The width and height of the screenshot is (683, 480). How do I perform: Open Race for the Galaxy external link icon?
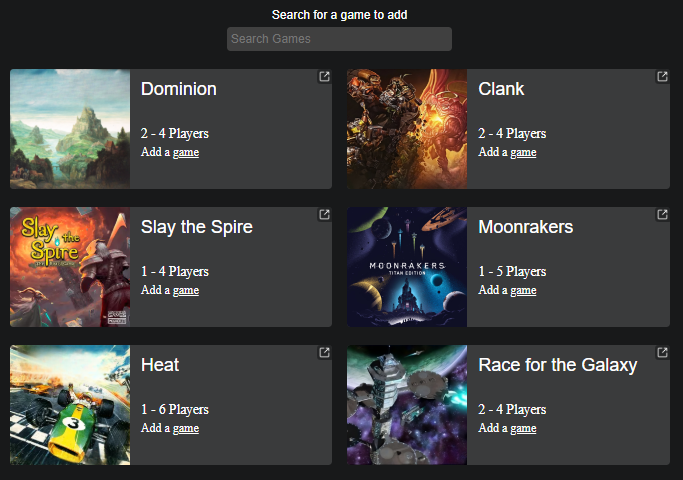(x=662, y=353)
